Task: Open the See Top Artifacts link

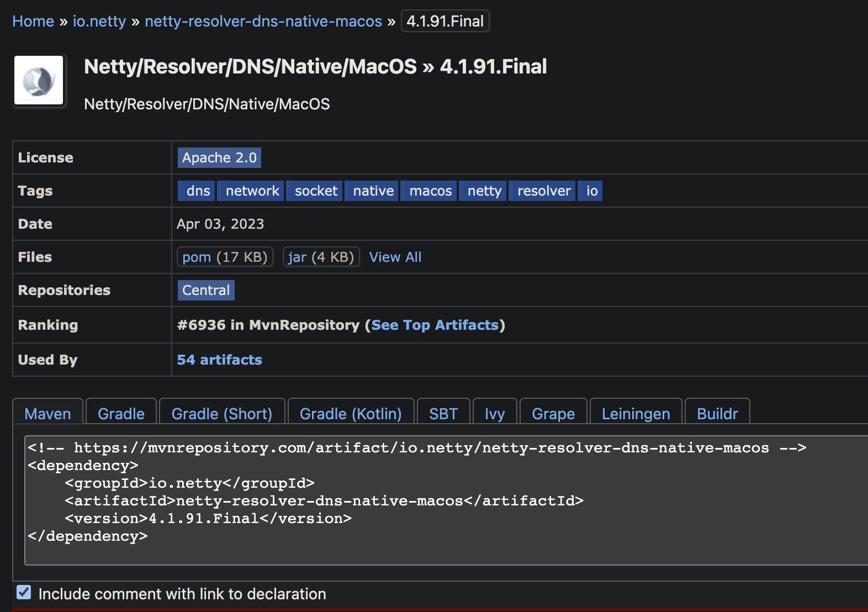Action: click(x=435, y=325)
